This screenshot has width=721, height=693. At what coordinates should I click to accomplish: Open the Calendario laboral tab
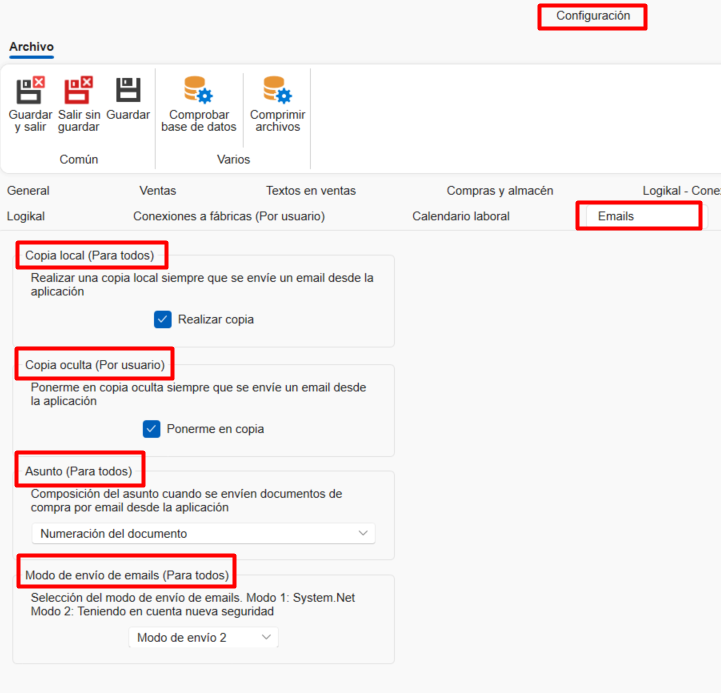[x=461, y=217]
